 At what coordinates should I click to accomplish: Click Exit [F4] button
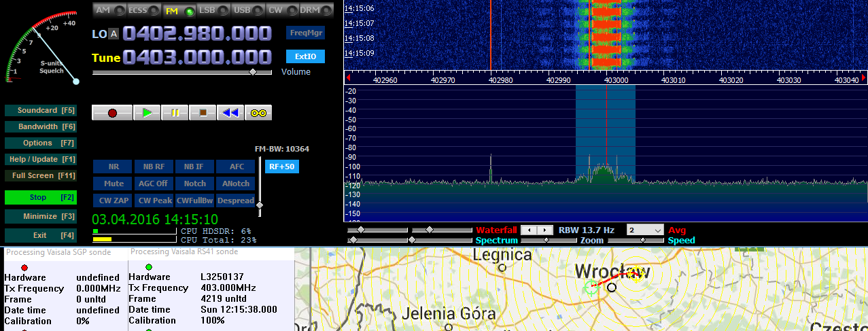41,235
